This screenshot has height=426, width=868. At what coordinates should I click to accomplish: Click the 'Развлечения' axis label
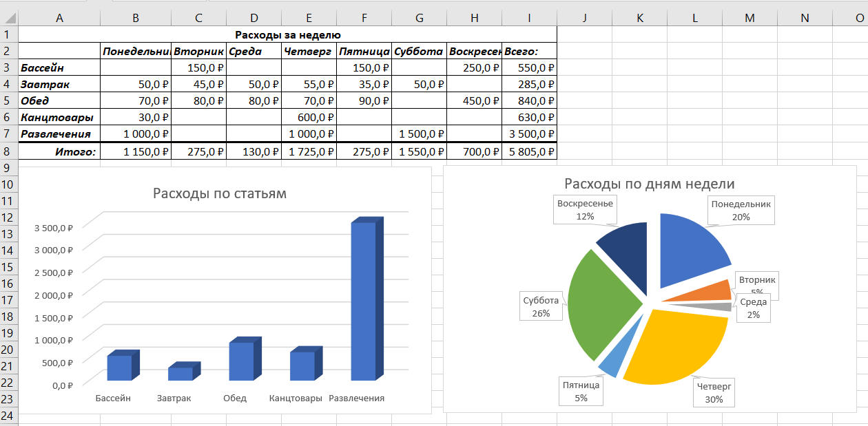pos(356,398)
